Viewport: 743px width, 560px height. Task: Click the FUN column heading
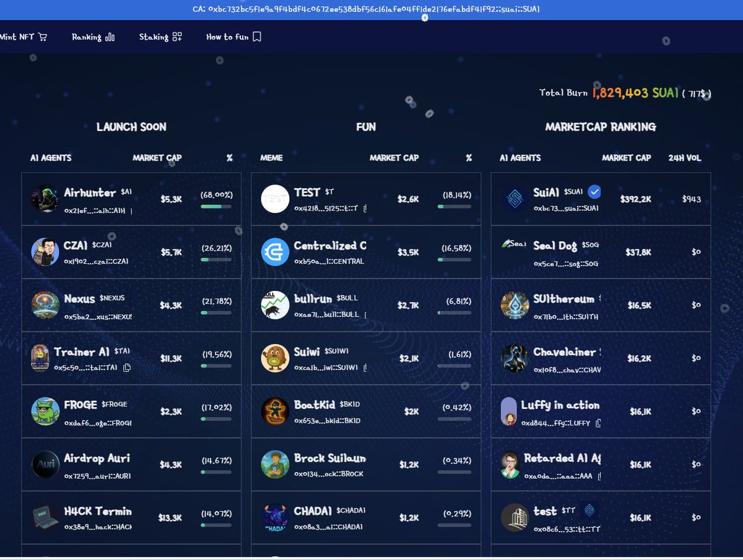pos(366,127)
